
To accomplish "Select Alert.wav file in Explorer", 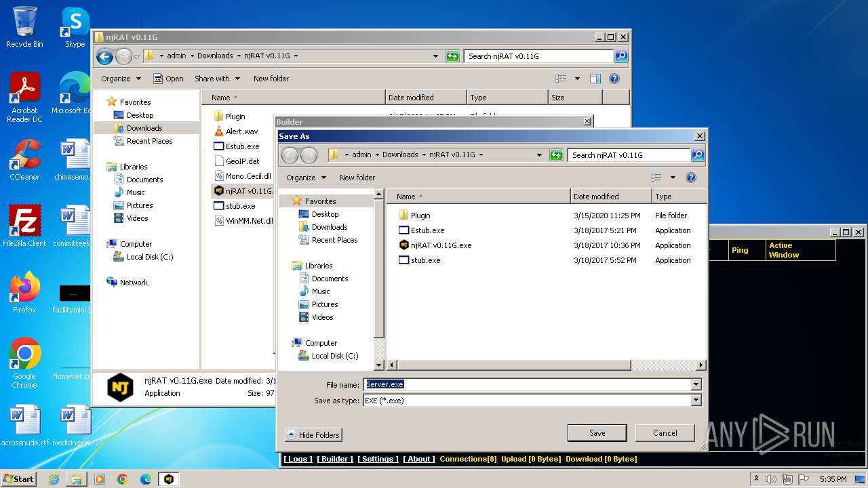I will click(x=235, y=131).
